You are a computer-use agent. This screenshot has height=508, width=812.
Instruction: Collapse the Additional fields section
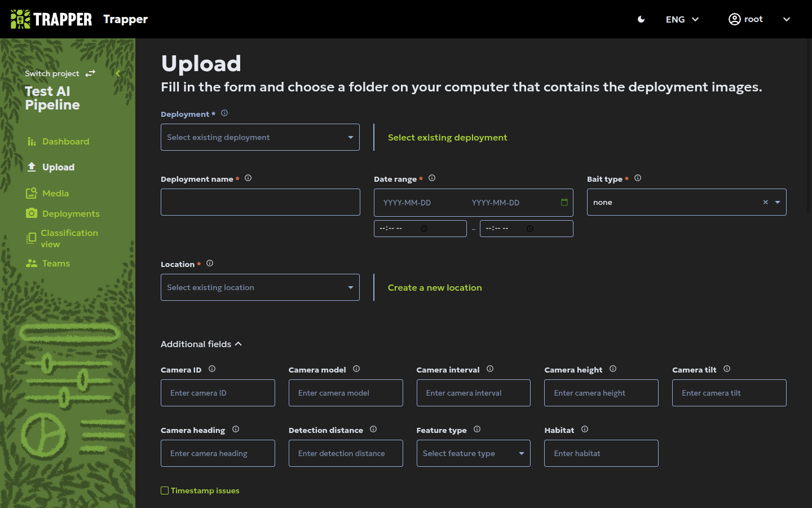[201, 344]
